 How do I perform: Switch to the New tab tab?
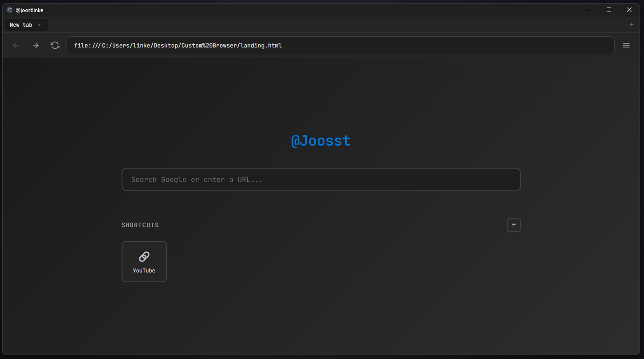pyautogui.click(x=20, y=24)
